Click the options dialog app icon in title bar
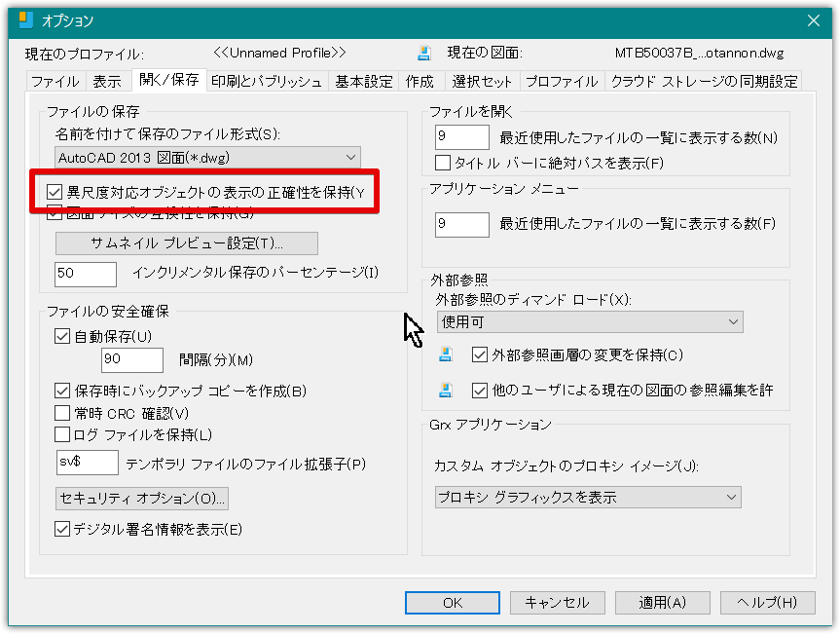The image size is (840, 634). (x=26, y=19)
